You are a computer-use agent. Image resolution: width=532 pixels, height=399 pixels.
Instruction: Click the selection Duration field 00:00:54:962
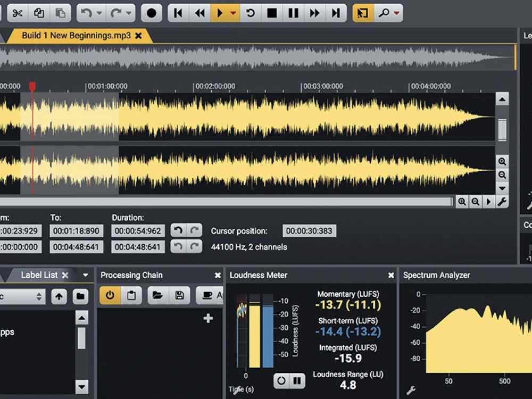(x=138, y=231)
